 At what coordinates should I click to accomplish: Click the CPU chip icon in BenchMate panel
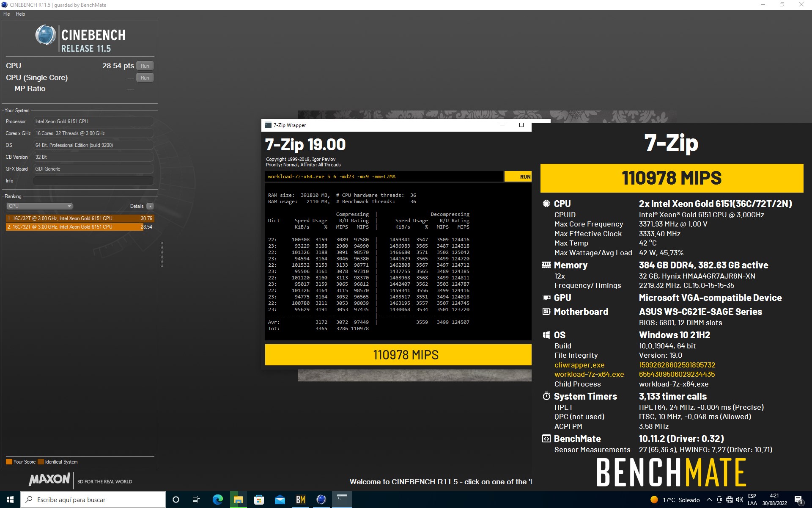(x=546, y=204)
